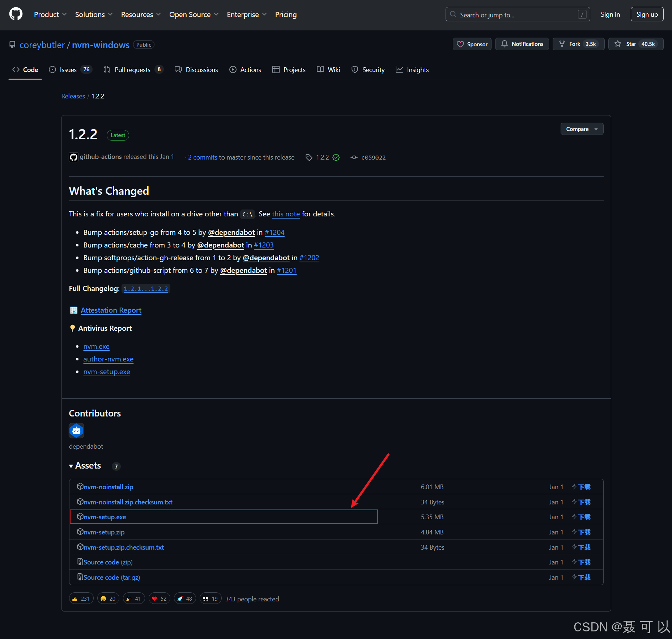Click the heart reaction 52
This screenshot has width=672, height=639.
[x=160, y=599]
